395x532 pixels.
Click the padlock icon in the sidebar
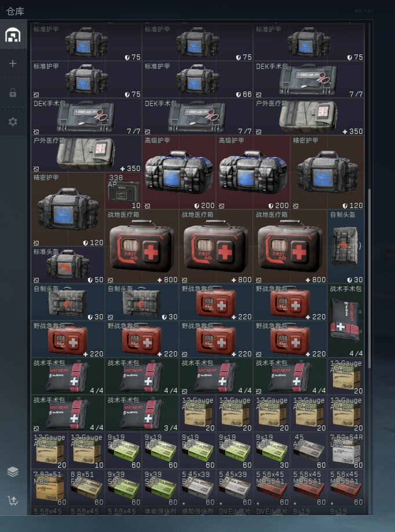coord(13,92)
